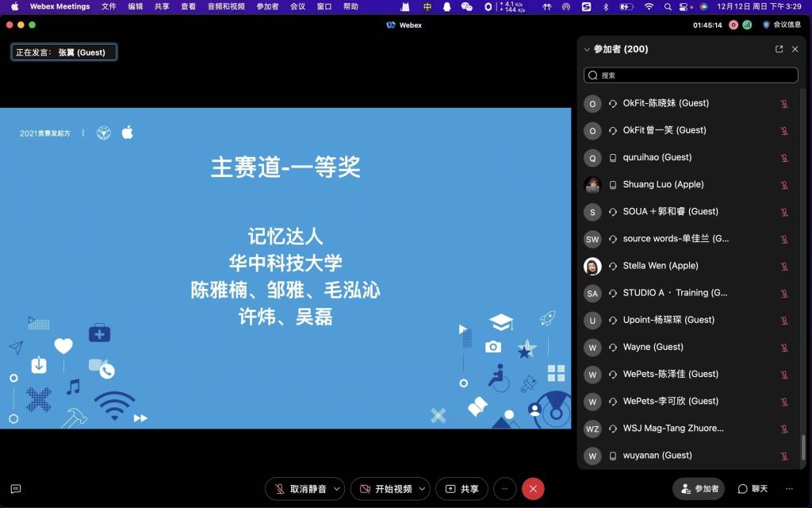Open the 参加者 menu in menu bar
This screenshot has height=508, width=812.
click(267, 6)
